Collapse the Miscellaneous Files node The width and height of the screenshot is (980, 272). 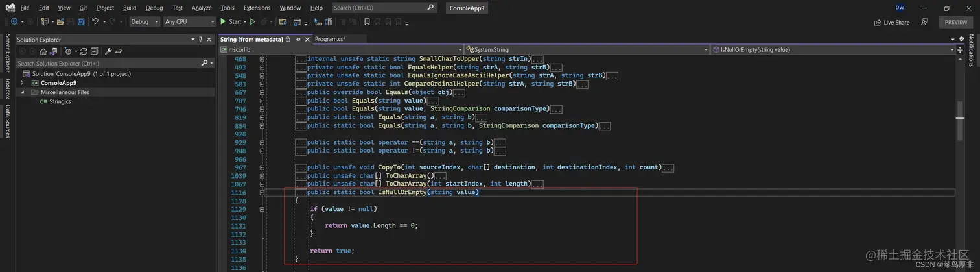22,92
